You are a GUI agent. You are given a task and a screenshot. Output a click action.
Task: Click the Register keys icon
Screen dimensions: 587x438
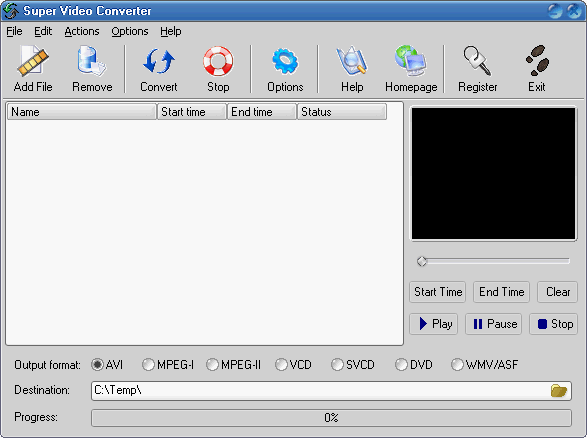(477, 61)
